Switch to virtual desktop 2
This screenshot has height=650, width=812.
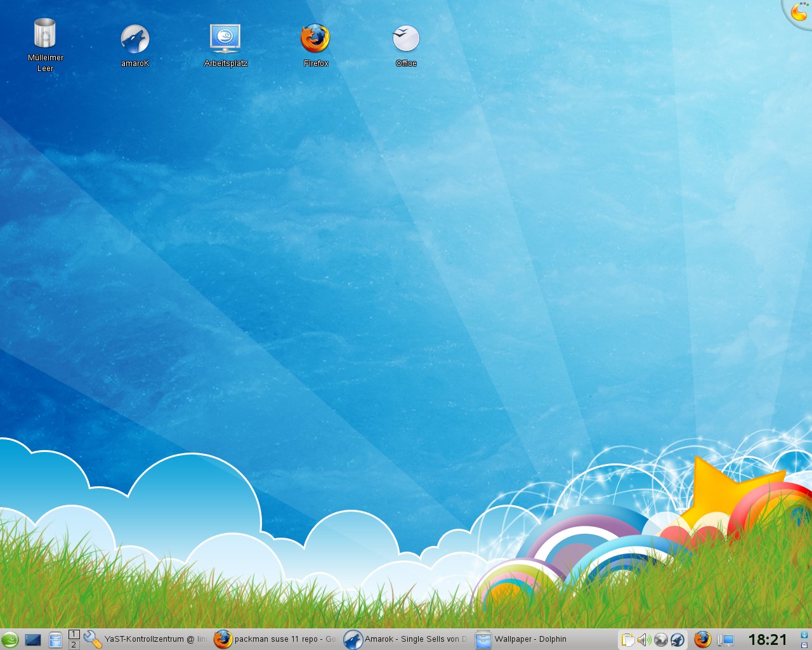[74, 645]
